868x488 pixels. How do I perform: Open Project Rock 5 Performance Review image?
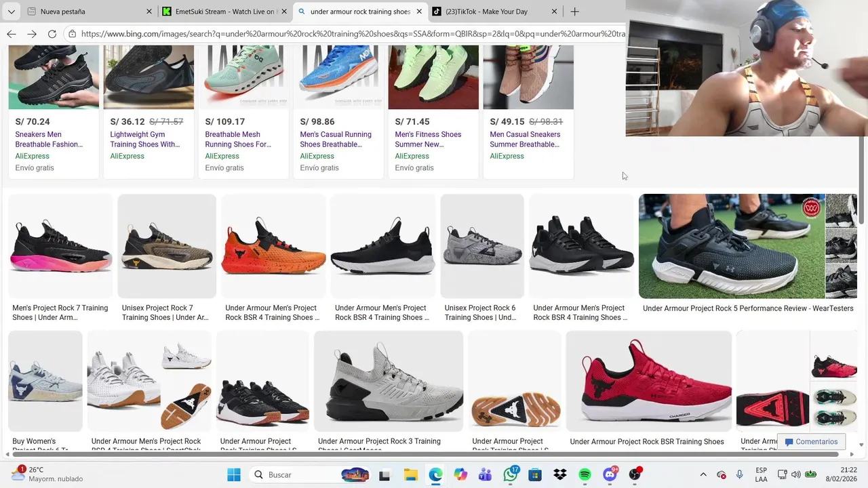732,246
